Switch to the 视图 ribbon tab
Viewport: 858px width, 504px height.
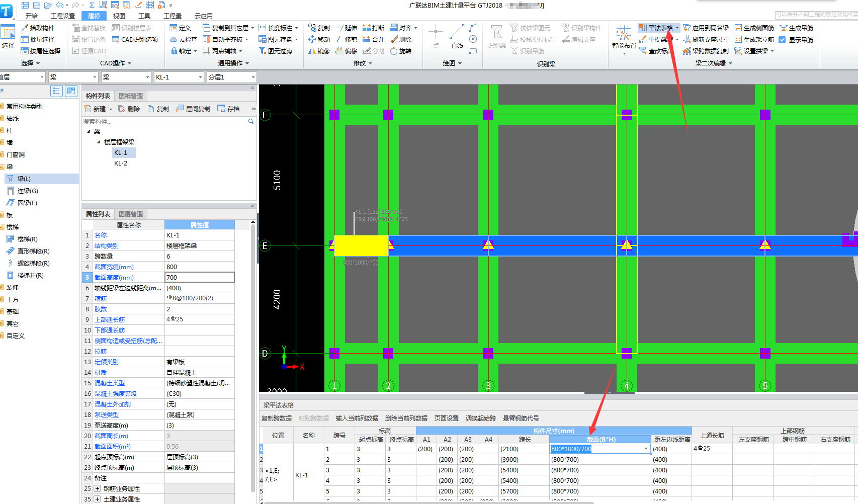pyautogui.click(x=119, y=16)
